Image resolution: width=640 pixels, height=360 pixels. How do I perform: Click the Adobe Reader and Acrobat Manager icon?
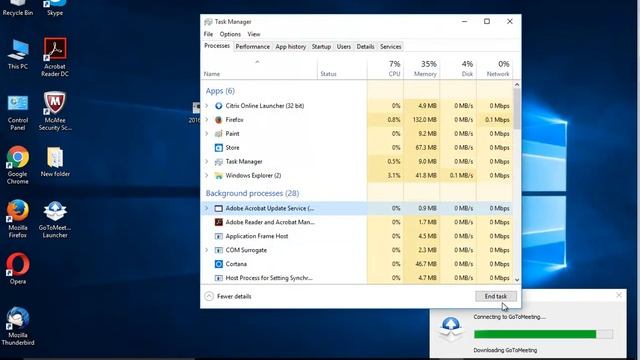click(x=218, y=222)
